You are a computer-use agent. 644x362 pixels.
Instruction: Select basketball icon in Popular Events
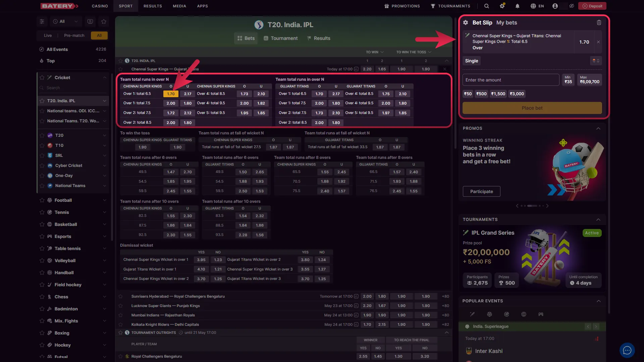pyautogui.click(x=524, y=314)
